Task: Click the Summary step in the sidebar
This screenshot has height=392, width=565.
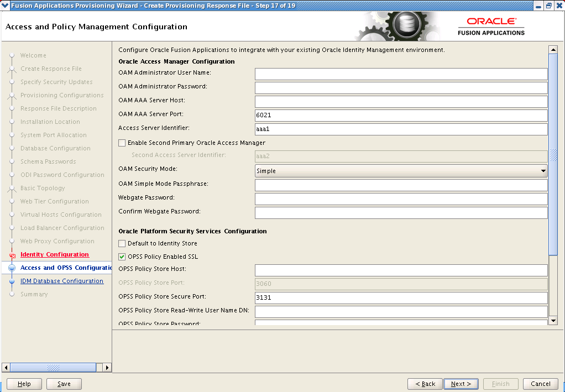Action: click(34, 294)
